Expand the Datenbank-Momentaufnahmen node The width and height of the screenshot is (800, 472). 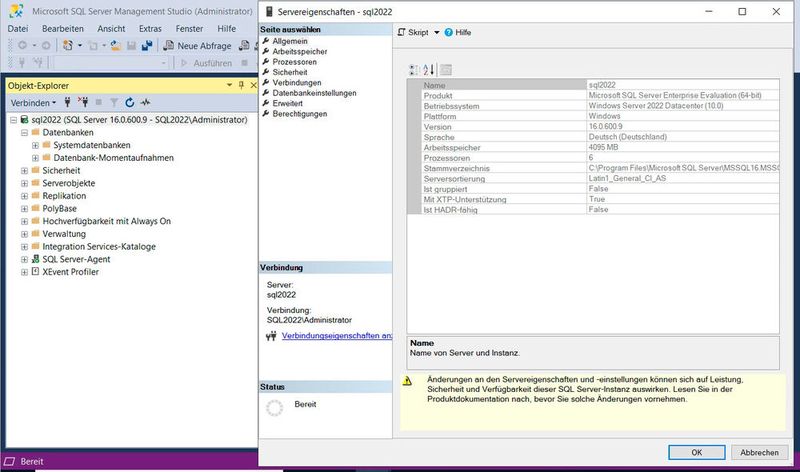click(x=35, y=158)
